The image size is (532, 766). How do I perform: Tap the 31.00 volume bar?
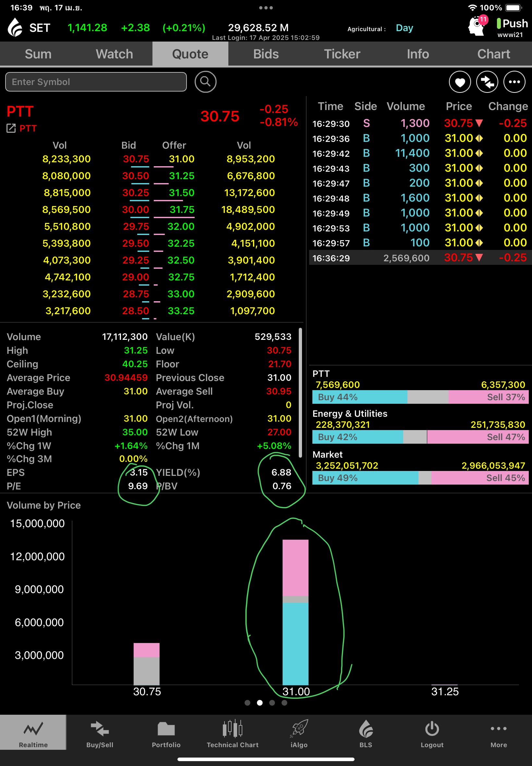(x=295, y=612)
